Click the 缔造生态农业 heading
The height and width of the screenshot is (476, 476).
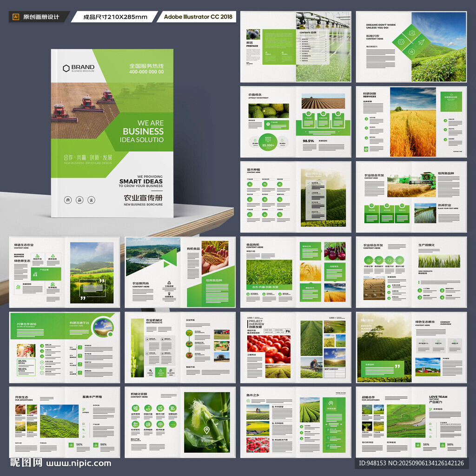coord(24,245)
